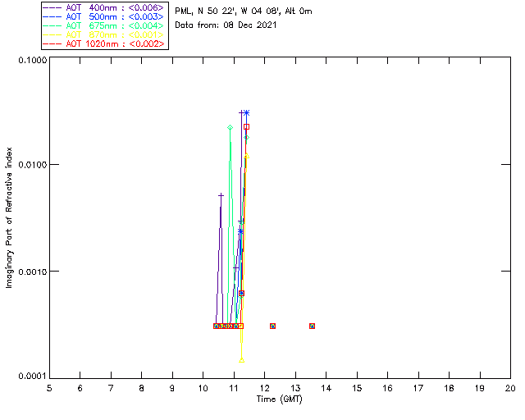Click the green diamond marker near 0.02
The image size is (525, 420).
(230, 127)
